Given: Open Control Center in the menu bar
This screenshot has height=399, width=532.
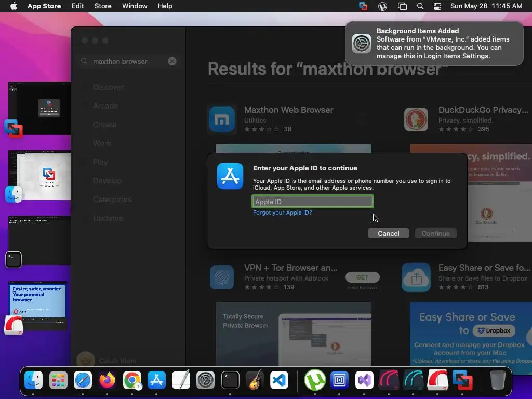Looking at the screenshot, I should 437,6.
